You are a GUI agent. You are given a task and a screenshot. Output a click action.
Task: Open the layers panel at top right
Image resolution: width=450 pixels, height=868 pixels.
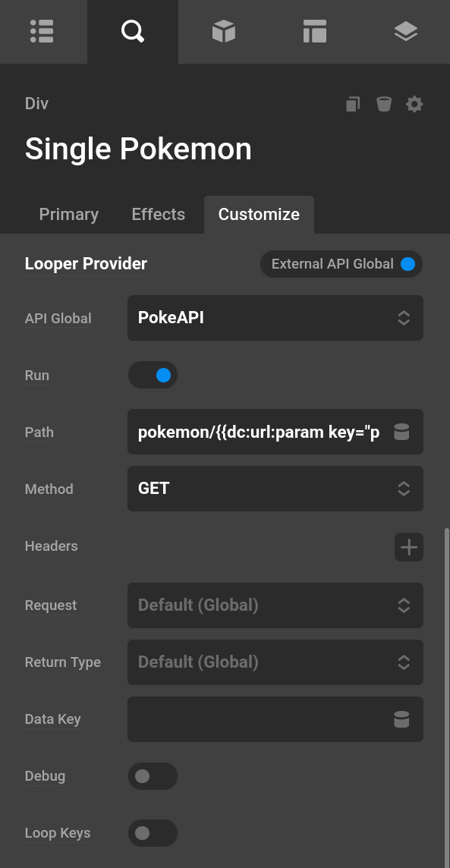(405, 31)
